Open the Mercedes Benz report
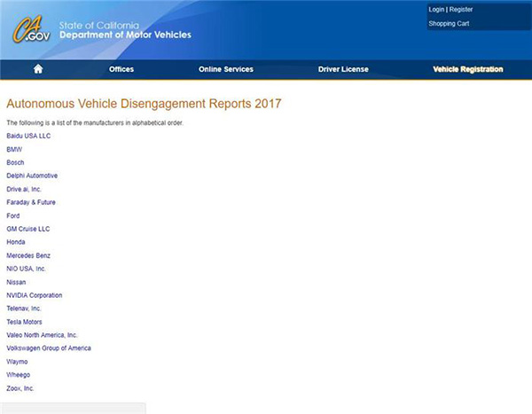 pyautogui.click(x=28, y=255)
